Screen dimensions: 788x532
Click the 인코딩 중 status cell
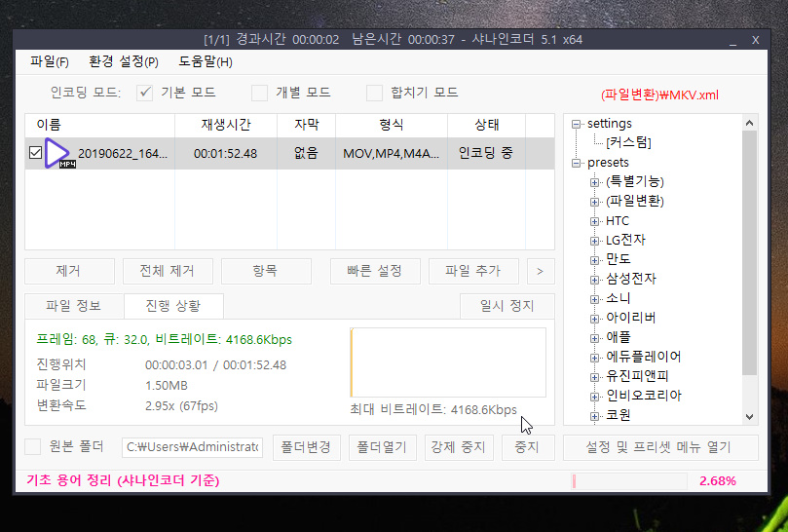[x=486, y=153]
